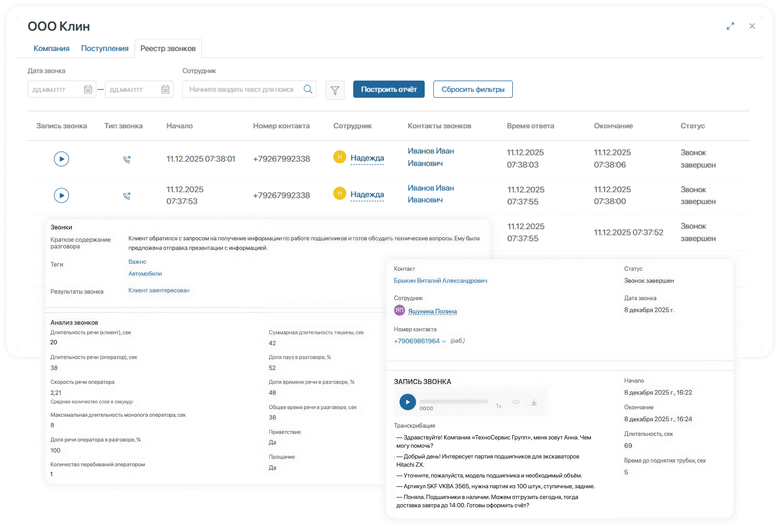This screenshot has height=532, width=779.
Task: Click the speaker volume icon in the player
Action: point(516,402)
